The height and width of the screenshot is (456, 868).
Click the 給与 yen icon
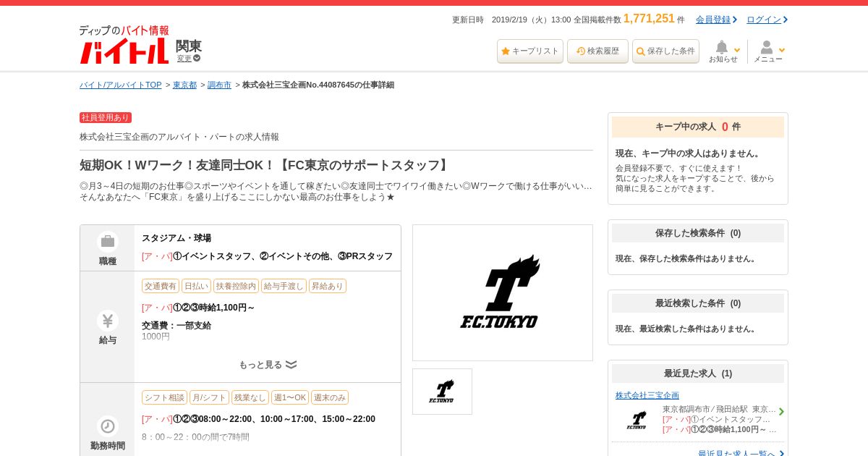coord(107,321)
